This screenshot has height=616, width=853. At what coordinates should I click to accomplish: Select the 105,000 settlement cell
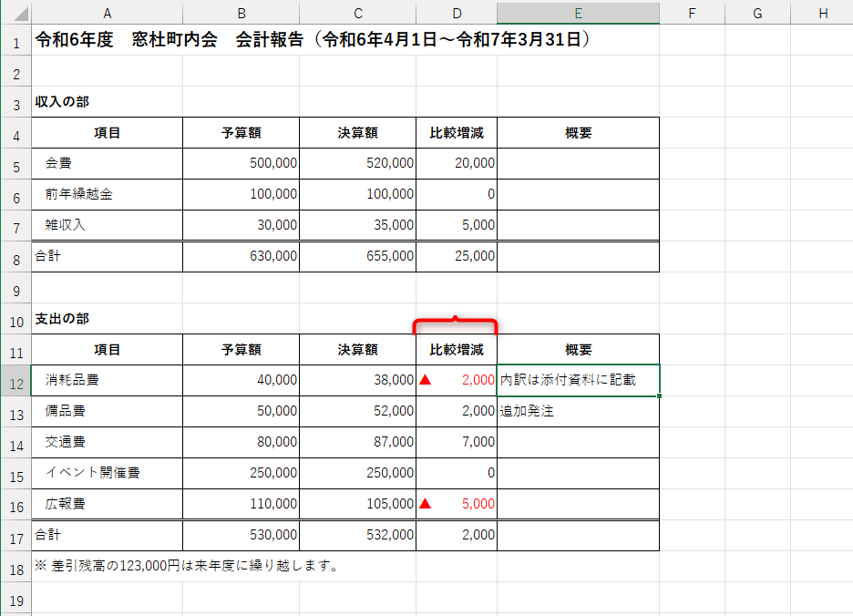pos(357,505)
